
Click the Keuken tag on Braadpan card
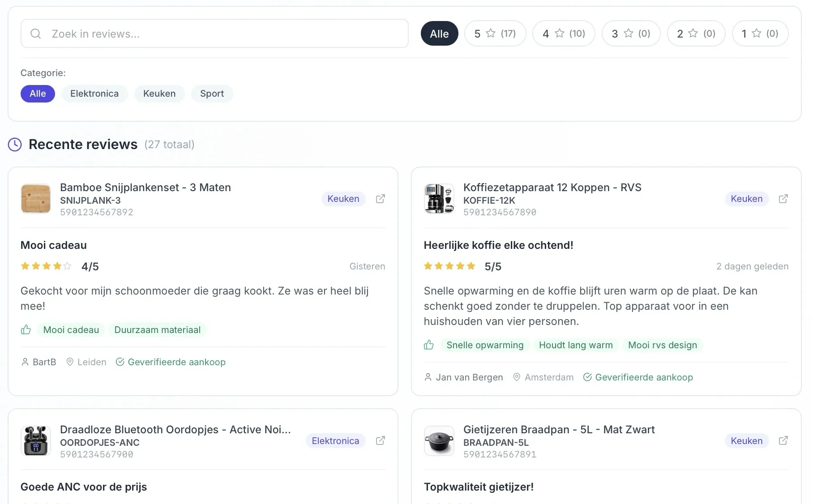(747, 441)
